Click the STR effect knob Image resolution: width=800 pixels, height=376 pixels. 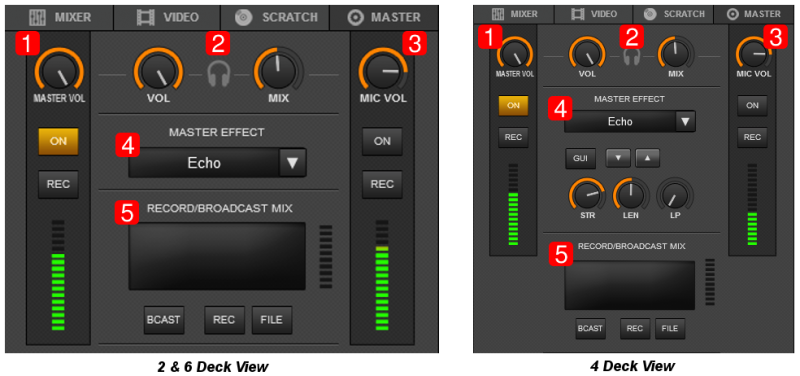587,195
